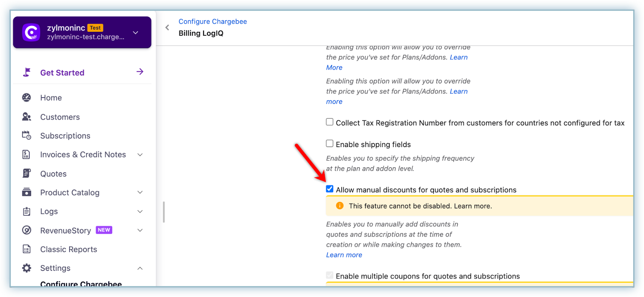
Task: Toggle Allow manual discounts checkbox
Action: [330, 189]
